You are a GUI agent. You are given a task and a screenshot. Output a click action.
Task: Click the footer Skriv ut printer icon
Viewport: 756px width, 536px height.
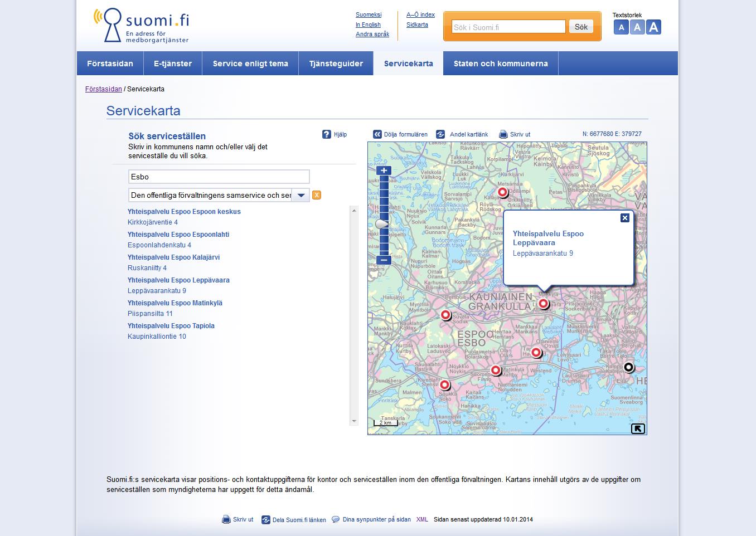(226, 520)
